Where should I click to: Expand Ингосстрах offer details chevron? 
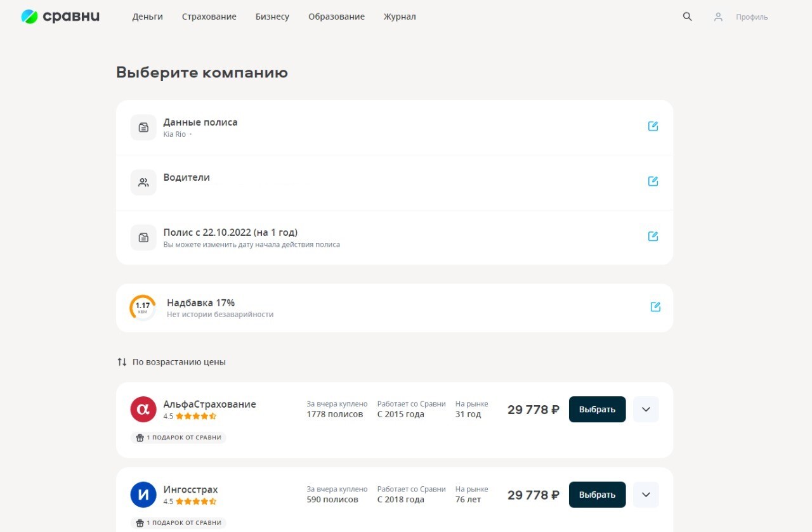[x=646, y=495]
